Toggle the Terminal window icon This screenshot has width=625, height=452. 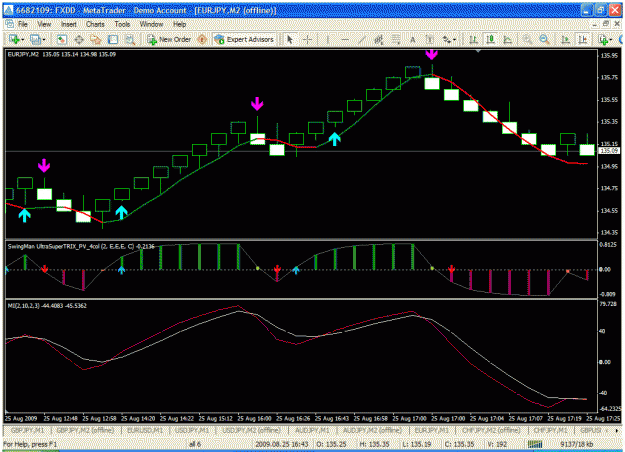pyautogui.click(x=113, y=39)
